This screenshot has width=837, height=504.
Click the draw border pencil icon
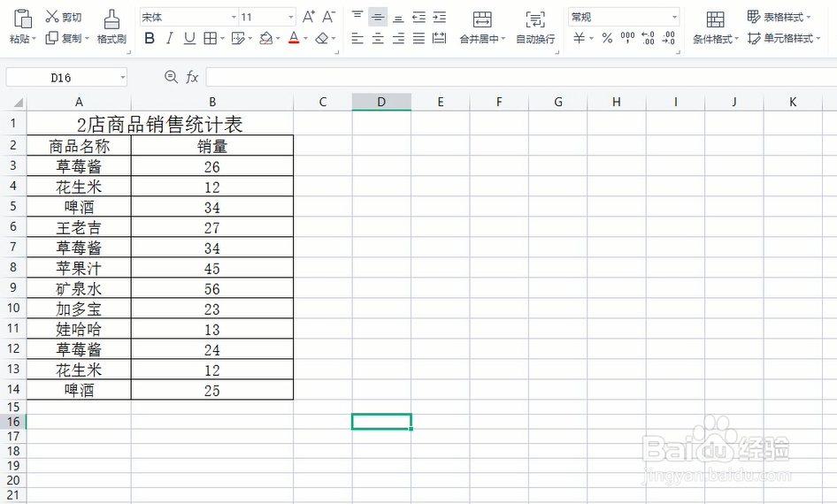(238, 38)
